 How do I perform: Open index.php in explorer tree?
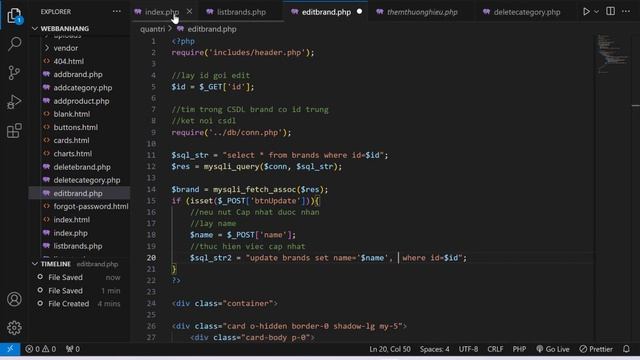tap(71, 233)
